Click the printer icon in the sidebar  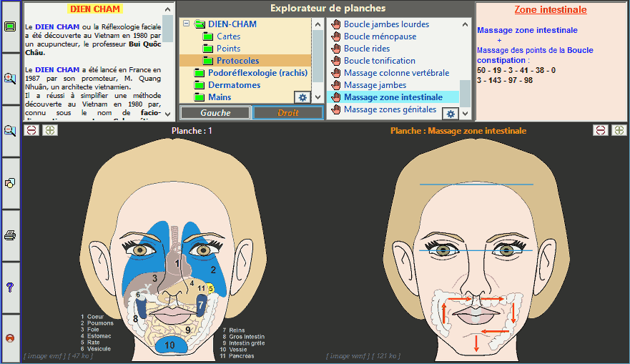coord(10,235)
